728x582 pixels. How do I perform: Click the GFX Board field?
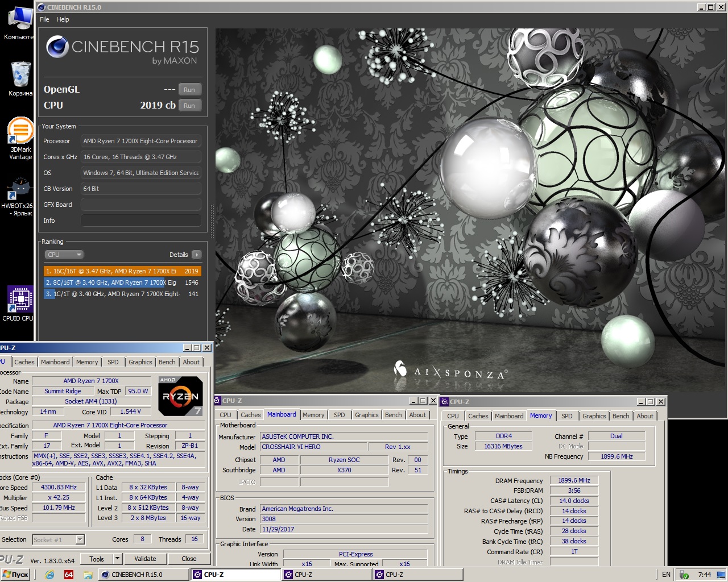pyautogui.click(x=140, y=205)
